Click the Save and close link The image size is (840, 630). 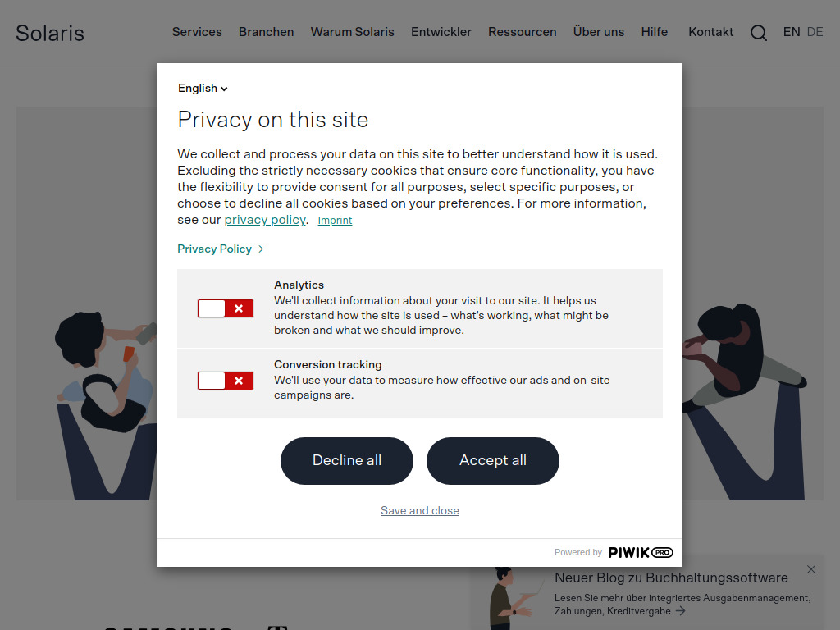pyautogui.click(x=420, y=510)
